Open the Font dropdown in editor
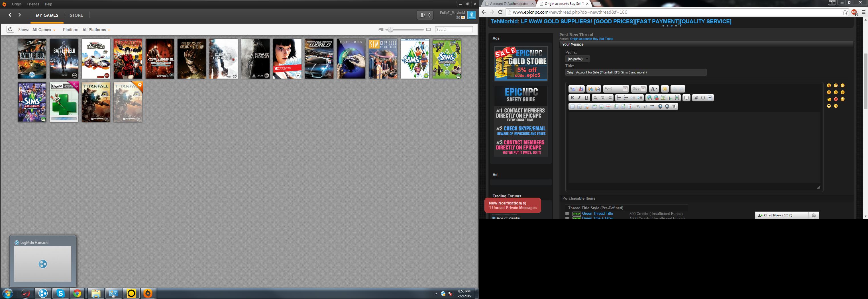Image resolution: width=868 pixels, height=299 pixels. click(616, 89)
